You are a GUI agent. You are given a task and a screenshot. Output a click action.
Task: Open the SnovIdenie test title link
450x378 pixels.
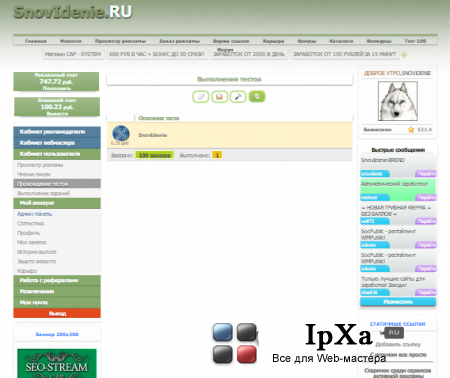pos(153,135)
